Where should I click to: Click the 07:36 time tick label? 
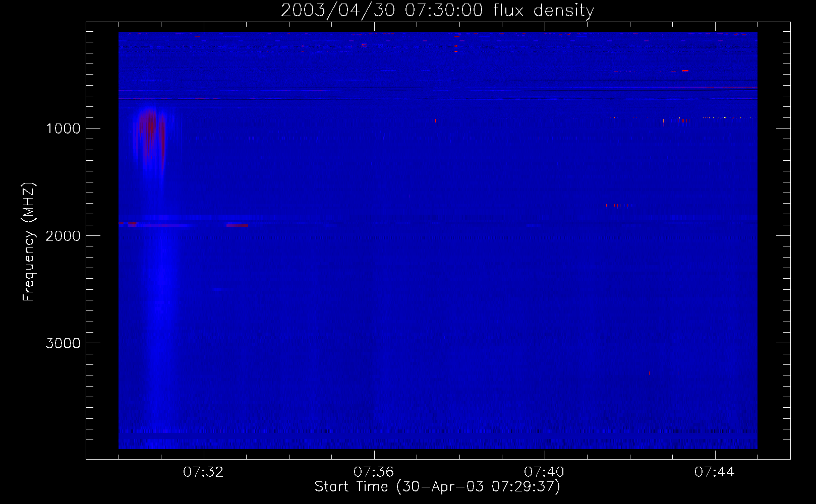point(374,472)
